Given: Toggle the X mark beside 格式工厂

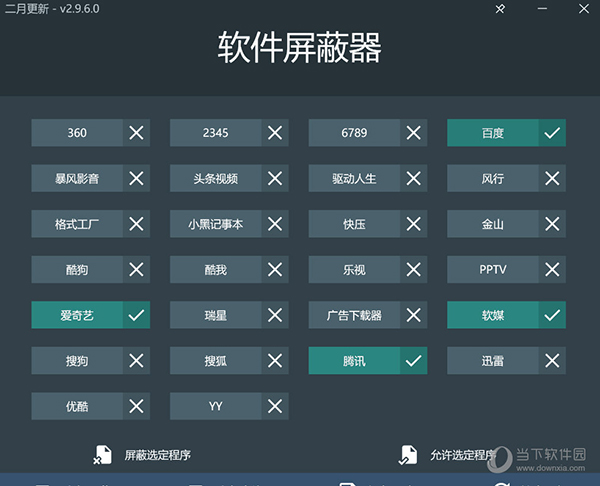Looking at the screenshot, I should (x=136, y=224).
